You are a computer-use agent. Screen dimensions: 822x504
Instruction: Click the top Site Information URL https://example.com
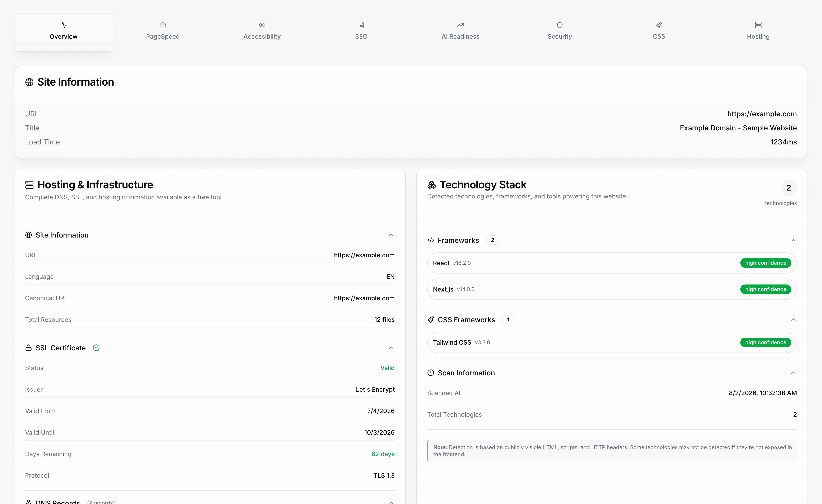pos(762,114)
